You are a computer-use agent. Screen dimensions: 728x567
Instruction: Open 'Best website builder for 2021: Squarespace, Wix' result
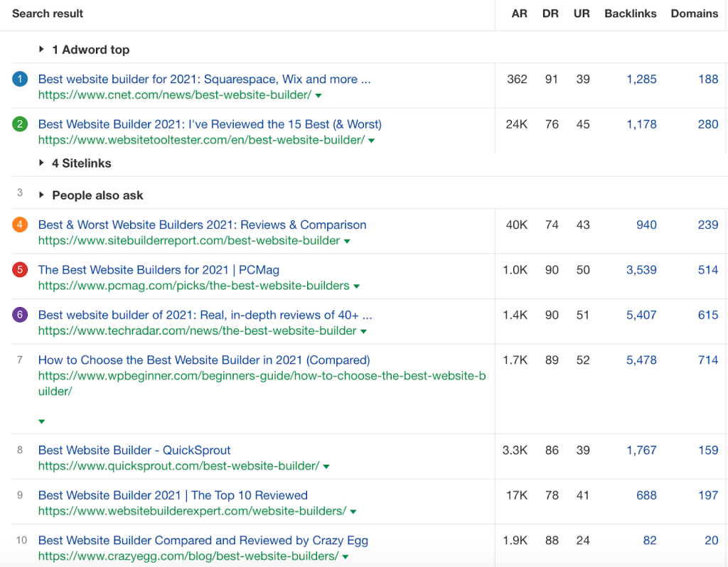click(x=204, y=79)
